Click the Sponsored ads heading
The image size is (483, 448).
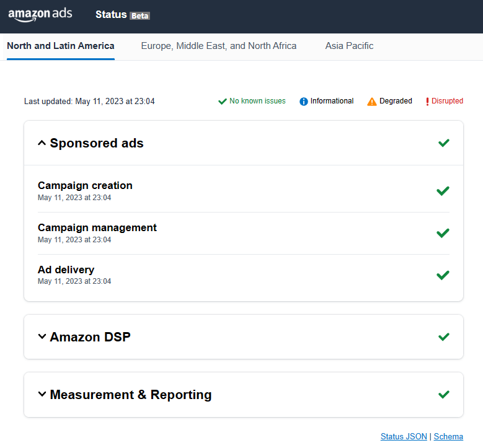click(97, 143)
